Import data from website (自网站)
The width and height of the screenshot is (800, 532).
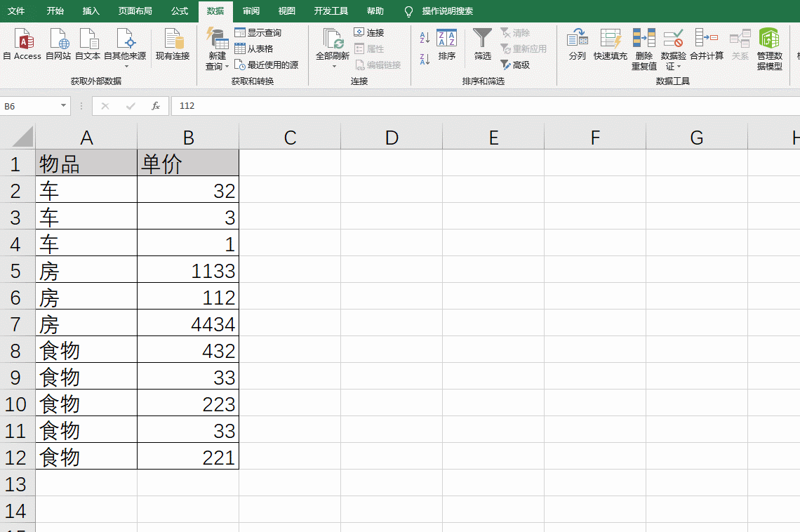point(59,45)
